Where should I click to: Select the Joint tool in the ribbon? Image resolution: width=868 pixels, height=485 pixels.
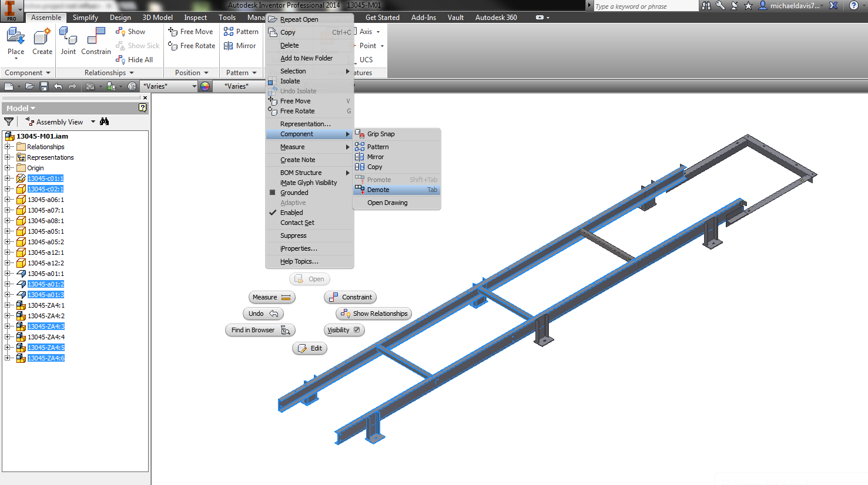(68, 41)
